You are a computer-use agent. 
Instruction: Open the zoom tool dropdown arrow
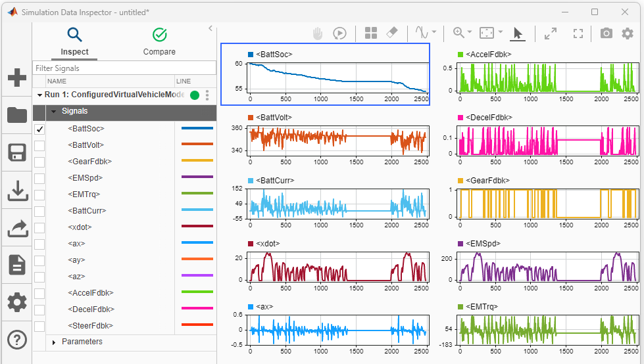[x=470, y=32]
